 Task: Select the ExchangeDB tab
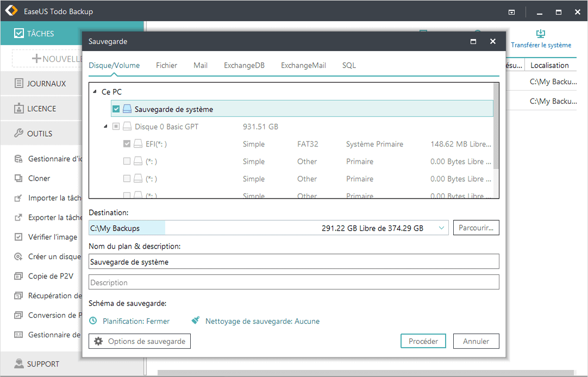tap(244, 65)
